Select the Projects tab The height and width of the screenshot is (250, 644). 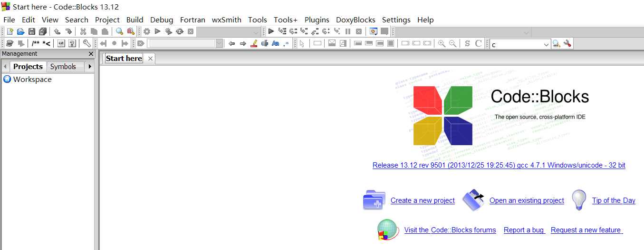28,67
